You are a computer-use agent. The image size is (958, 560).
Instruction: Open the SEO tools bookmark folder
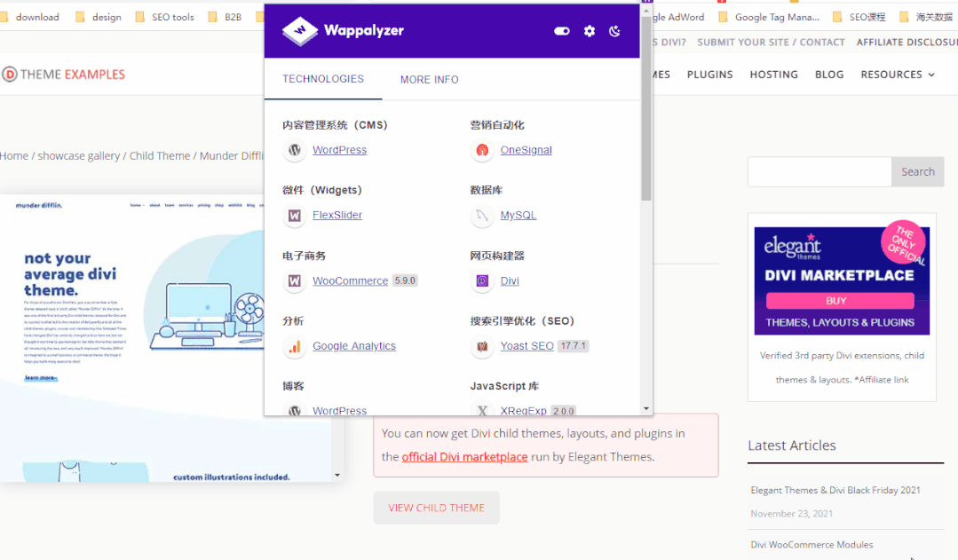[x=164, y=17]
